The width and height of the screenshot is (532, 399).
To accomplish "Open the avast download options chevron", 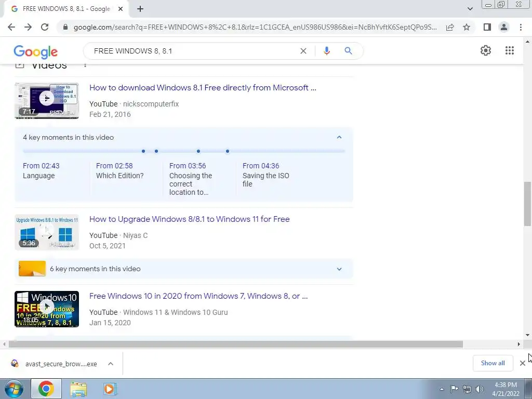I will pyautogui.click(x=111, y=364).
